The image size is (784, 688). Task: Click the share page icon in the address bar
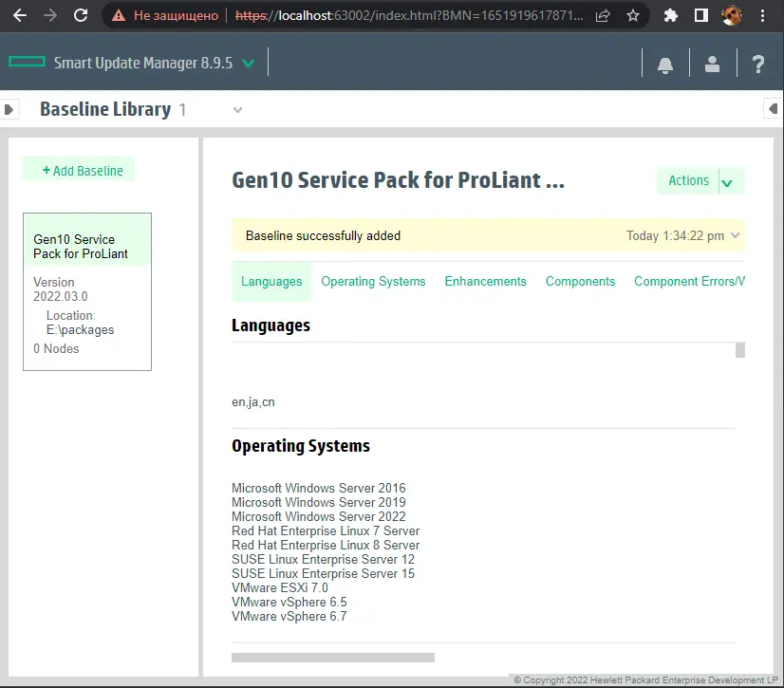603,15
